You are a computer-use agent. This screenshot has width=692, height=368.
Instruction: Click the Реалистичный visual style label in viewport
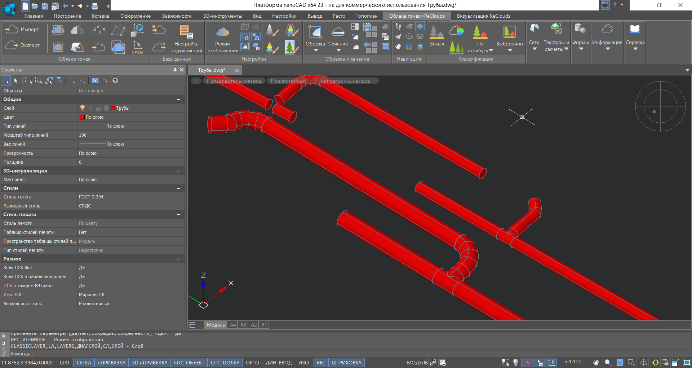tap(287, 81)
